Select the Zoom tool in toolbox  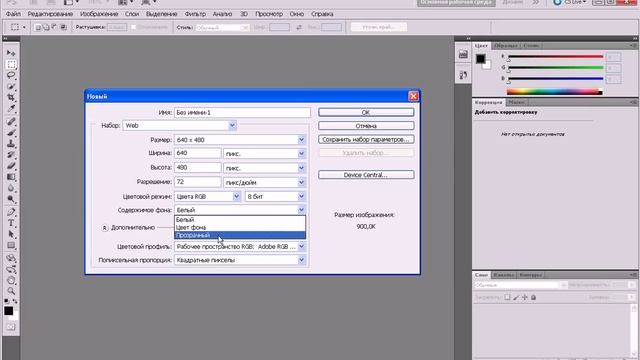click(11, 291)
